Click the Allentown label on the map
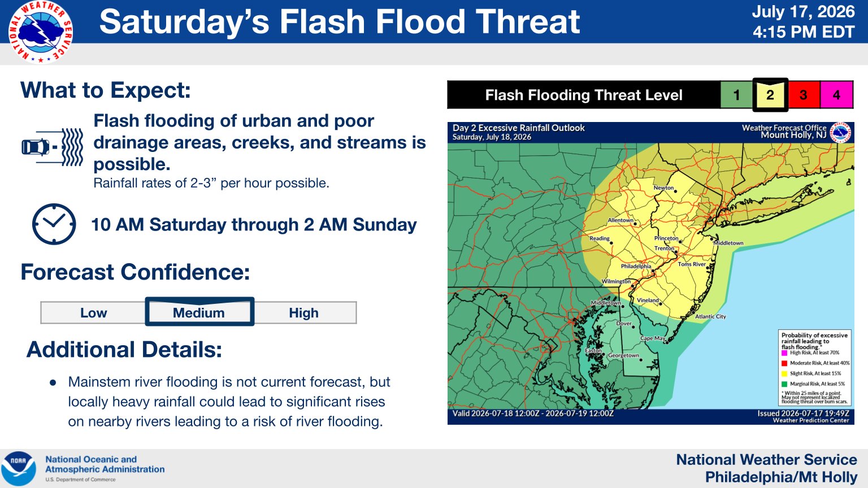 (620, 220)
